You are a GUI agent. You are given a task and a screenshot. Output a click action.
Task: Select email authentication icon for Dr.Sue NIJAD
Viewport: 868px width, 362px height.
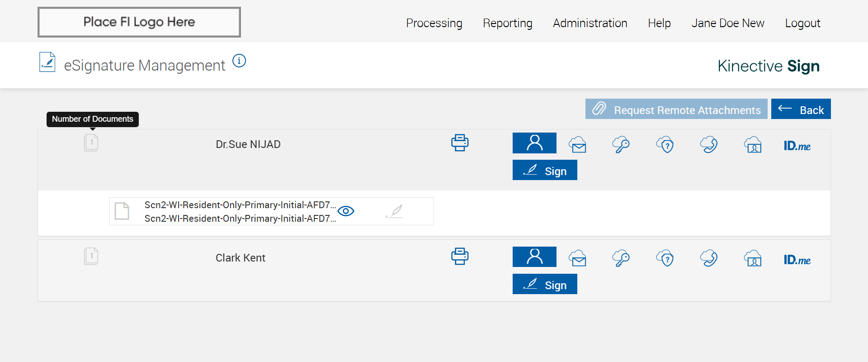point(578,145)
